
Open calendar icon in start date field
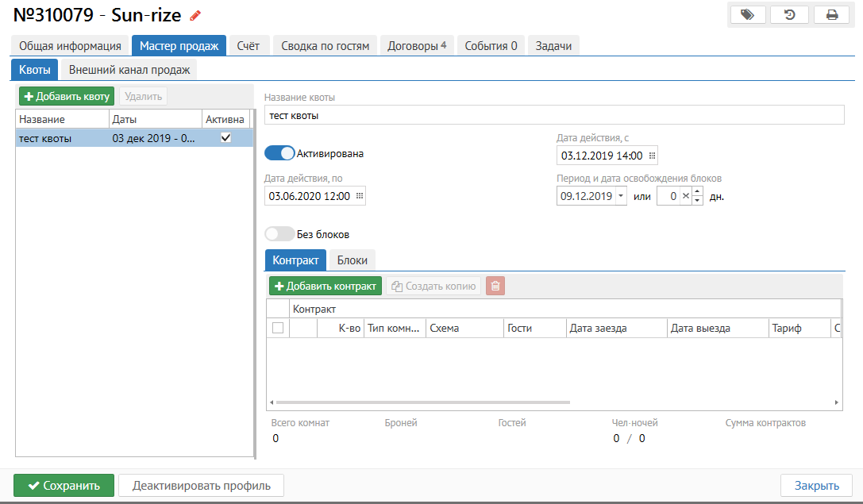[x=653, y=156]
